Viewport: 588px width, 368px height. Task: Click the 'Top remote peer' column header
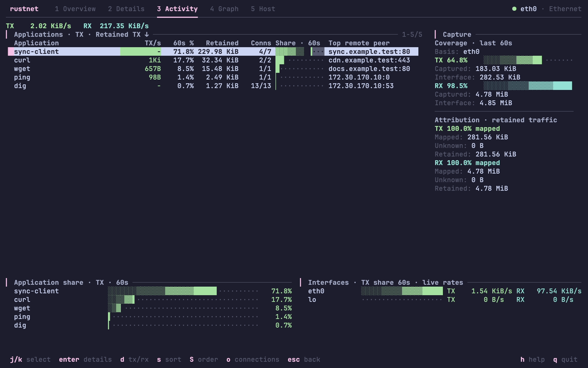pos(359,43)
